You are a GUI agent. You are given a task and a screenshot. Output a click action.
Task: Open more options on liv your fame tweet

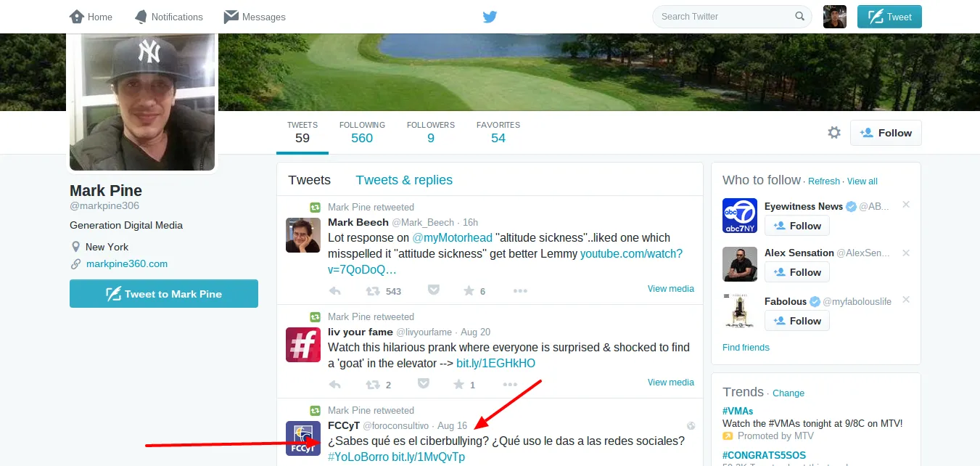tap(510, 385)
